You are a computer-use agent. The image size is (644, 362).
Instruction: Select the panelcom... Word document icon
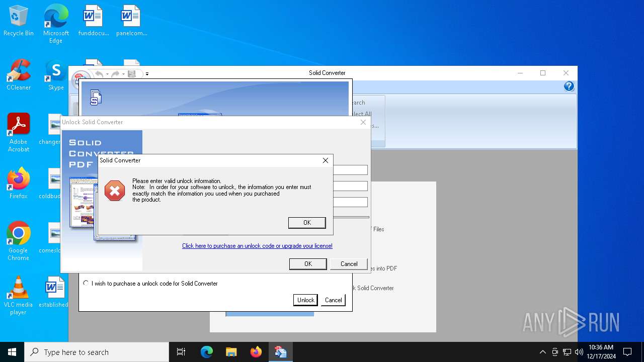click(x=131, y=21)
